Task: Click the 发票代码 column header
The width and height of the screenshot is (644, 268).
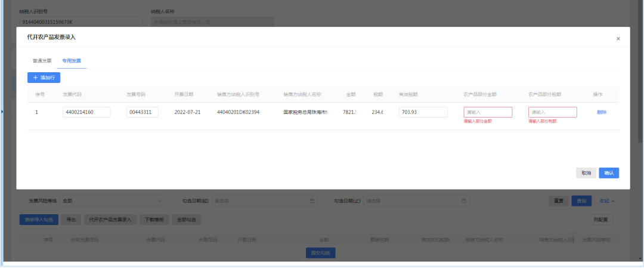Action: (x=72, y=94)
